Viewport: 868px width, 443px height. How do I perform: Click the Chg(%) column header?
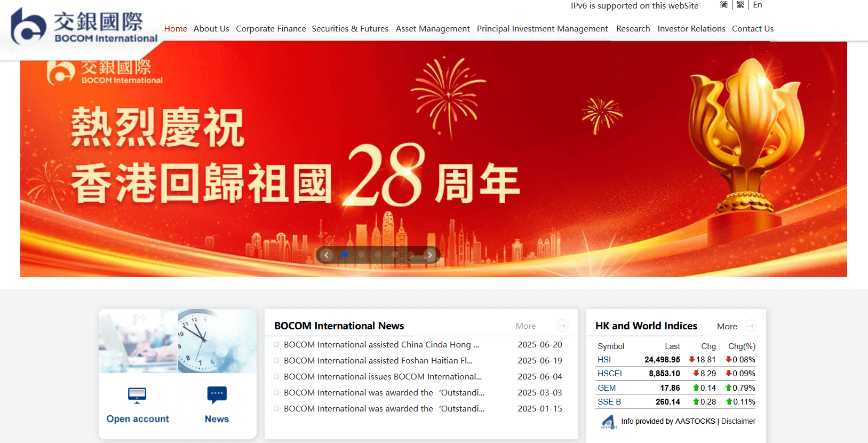[742, 346]
